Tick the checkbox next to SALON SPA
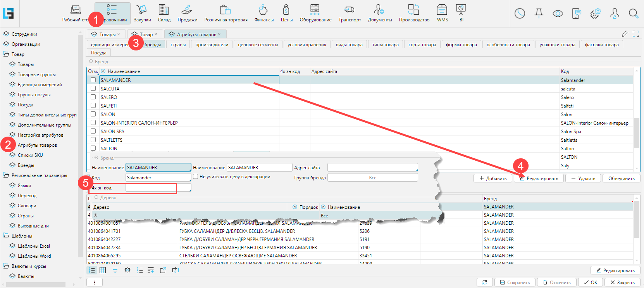 point(93,131)
